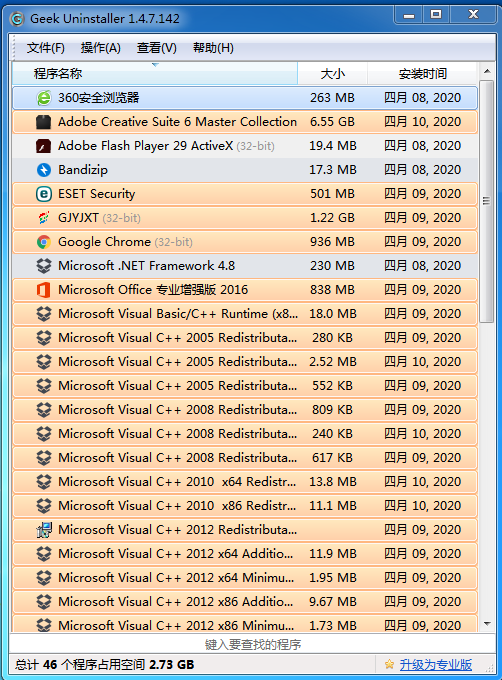Click icon of 809 KB Visual C++ 2008 row

(44, 410)
